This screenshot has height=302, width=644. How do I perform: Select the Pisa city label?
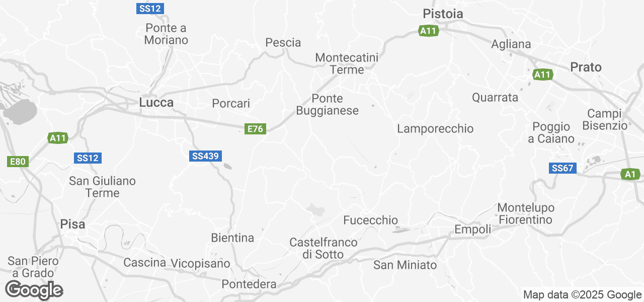pos(72,224)
